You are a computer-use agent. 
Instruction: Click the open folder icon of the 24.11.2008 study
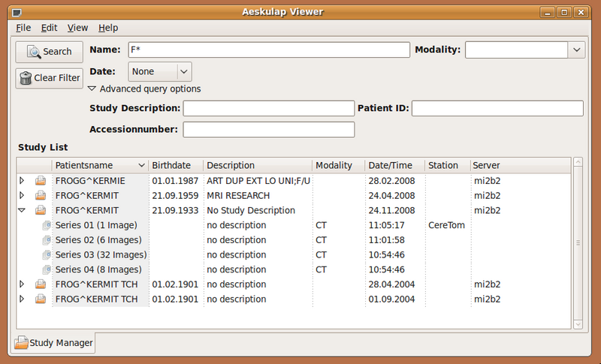click(41, 211)
